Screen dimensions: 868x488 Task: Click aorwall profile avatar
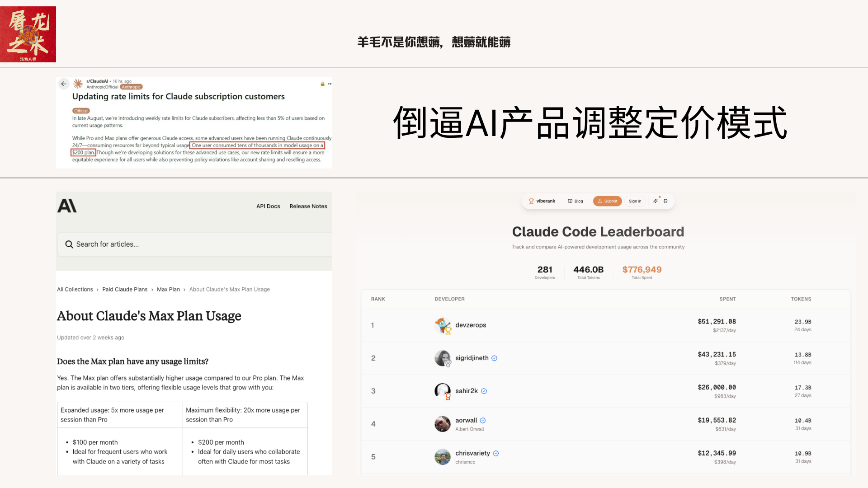click(443, 424)
